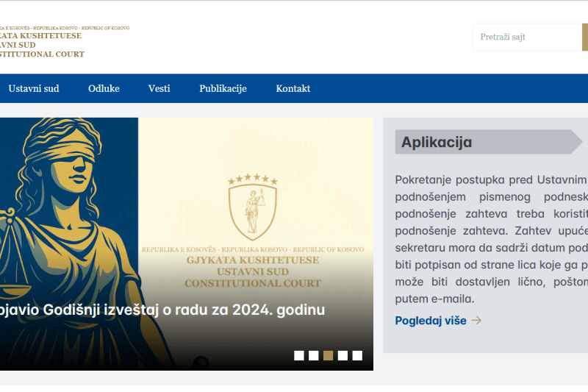This screenshot has height=392, width=588.
Task: Select the first slider indicator square
Action: point(299,356)
